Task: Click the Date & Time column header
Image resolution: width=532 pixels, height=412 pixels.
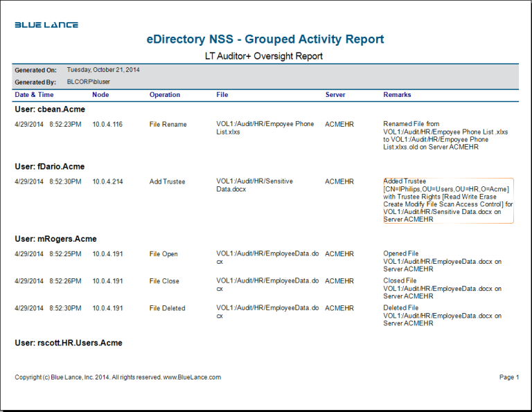Action: (34, 95)
